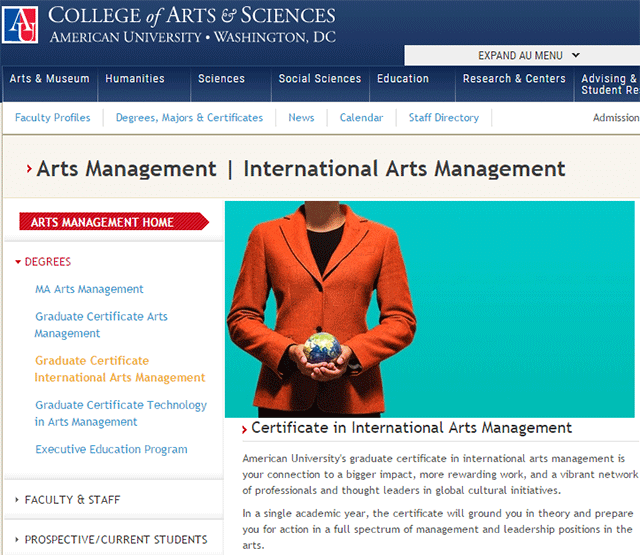Expand the Faculty & Staff section
Screen dimensions: 640x555
68,500
